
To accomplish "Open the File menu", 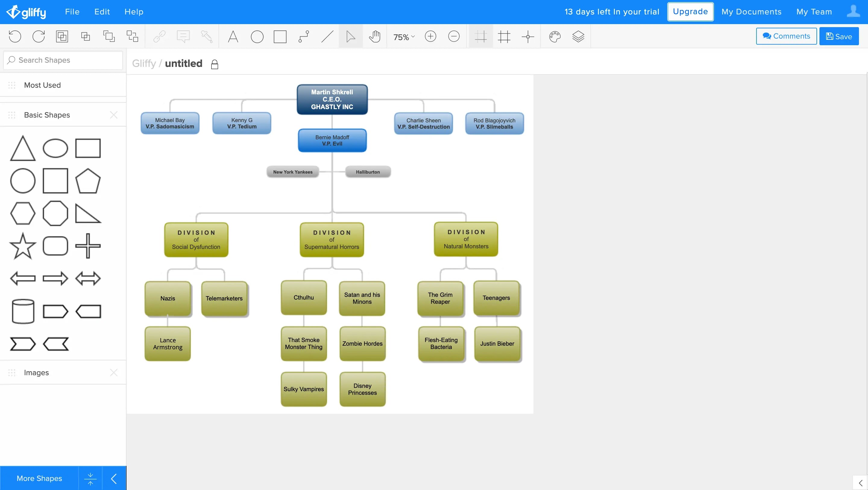I will 72,12.
